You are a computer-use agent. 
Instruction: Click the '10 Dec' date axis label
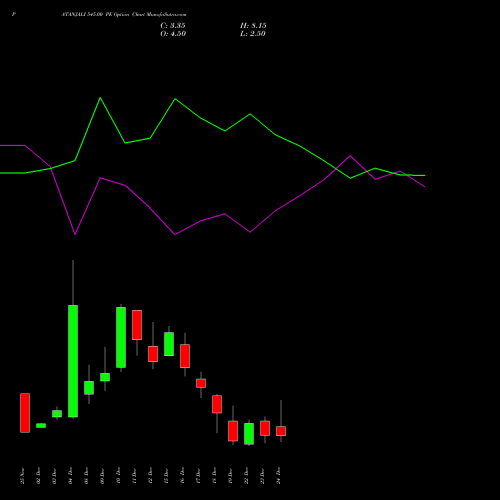point(118,476)
